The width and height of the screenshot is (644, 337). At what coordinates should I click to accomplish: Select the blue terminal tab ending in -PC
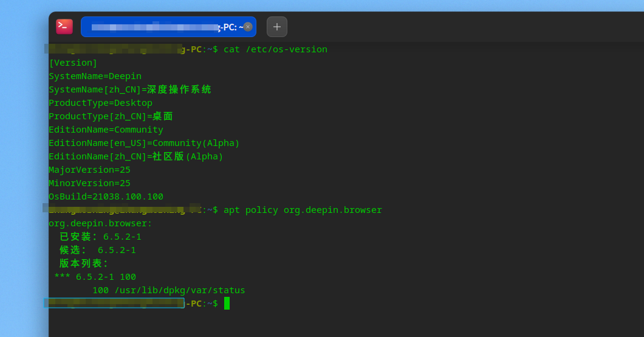click(x=168, y=27)
